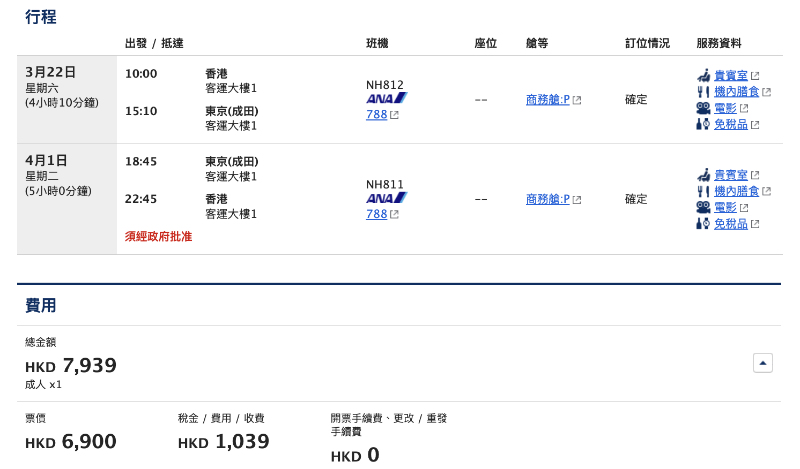Open 電影 link for NH811 flight
The height and width of the screenshot is (469, 800).
tap(725, 208)
